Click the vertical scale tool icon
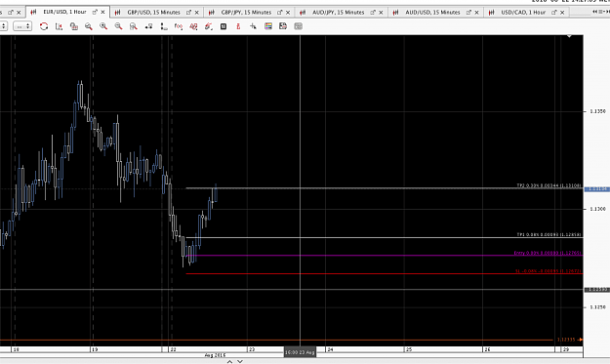This screenshot has height=364, width=610. point(164,26)
